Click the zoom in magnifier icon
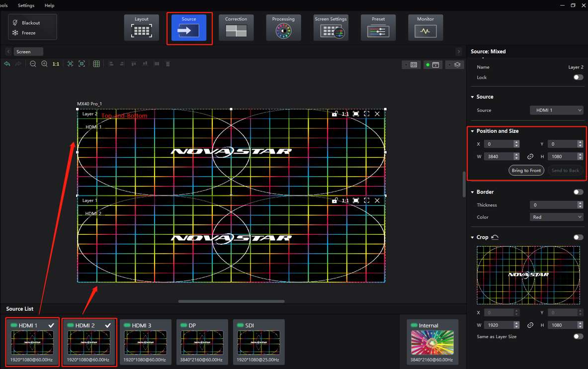588x369 pixels. tap(44, 64)
